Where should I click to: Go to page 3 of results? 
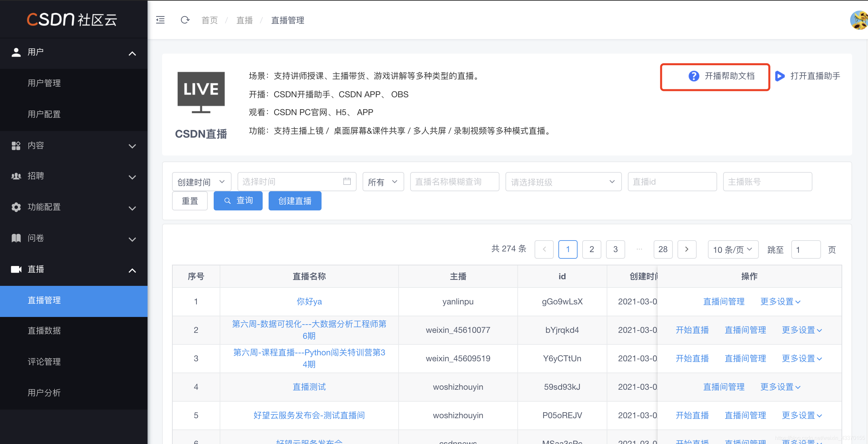tap(615, 249)
